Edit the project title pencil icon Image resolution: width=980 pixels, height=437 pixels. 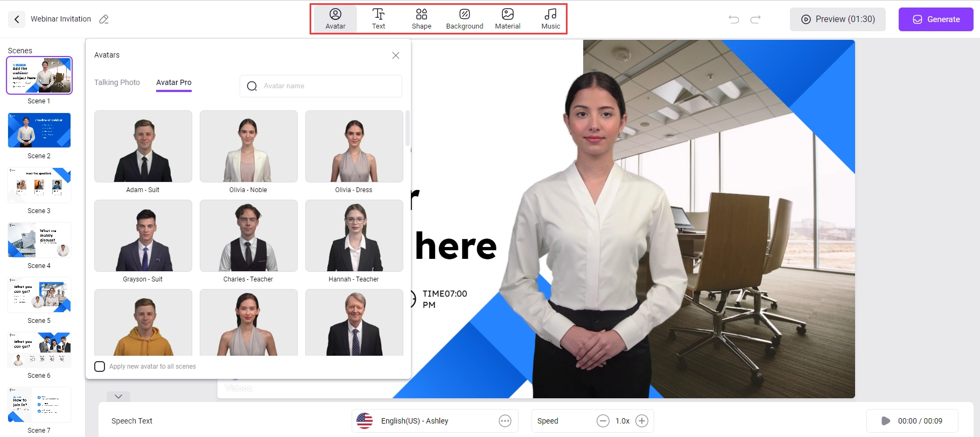[104, 19]
